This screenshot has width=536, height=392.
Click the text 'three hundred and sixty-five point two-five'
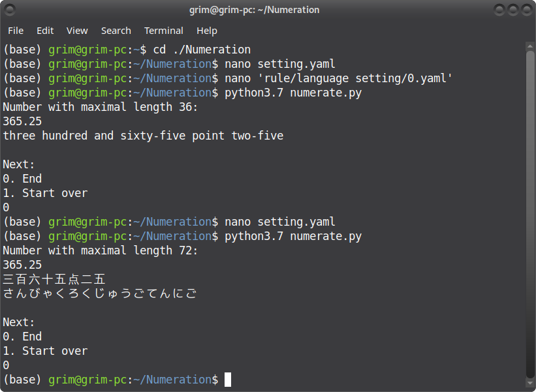pyautogui.click(x=143, y=136)
